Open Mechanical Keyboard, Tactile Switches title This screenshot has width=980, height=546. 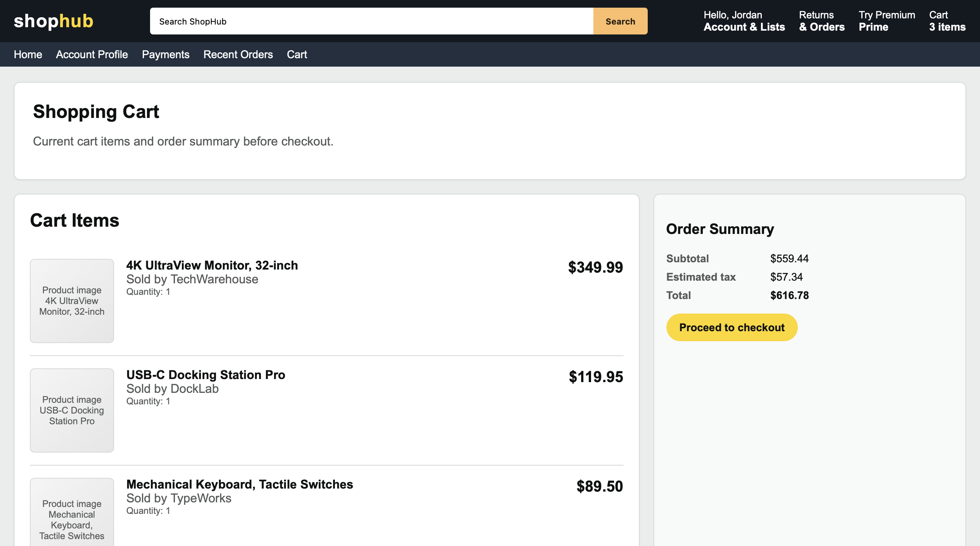[x=240, y=484]
